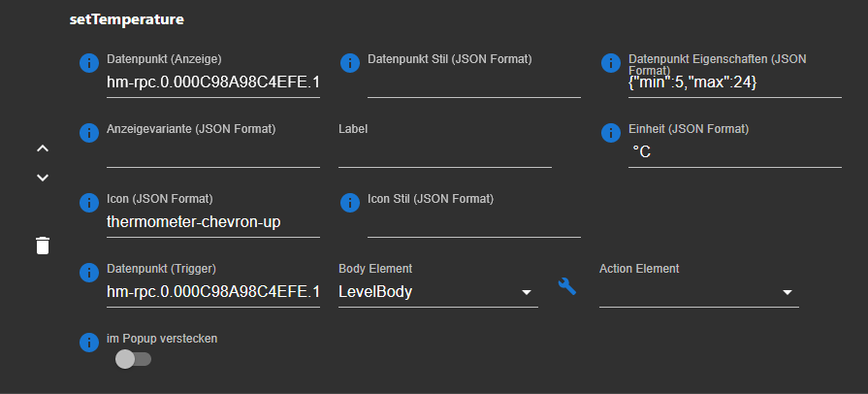
Task: Click info icon beside im Popup verstecken
Action: click(88, 343)
